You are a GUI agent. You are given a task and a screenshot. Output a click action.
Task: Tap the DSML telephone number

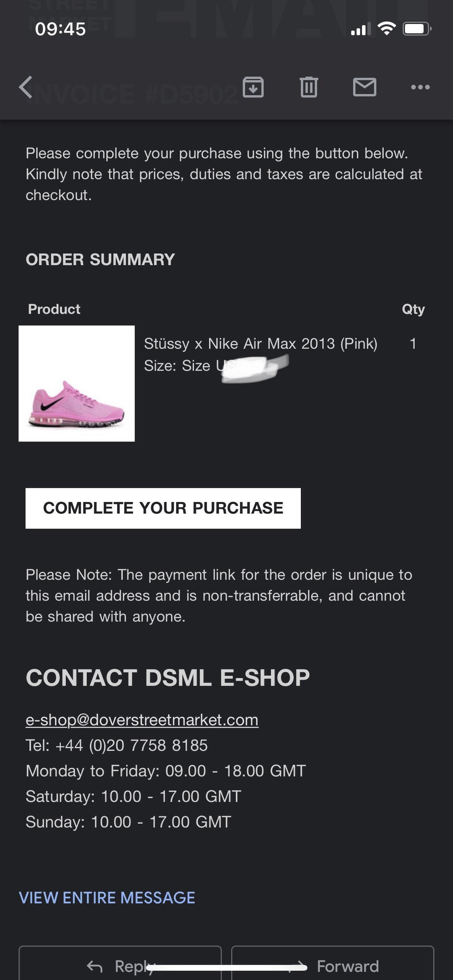(x=132, y=745)
